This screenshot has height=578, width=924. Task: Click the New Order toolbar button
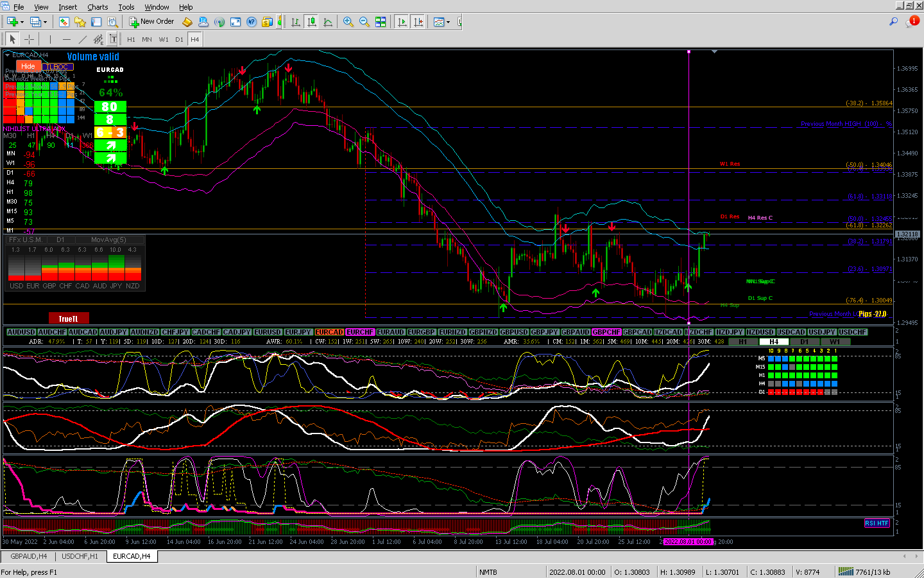coord(151,22)
